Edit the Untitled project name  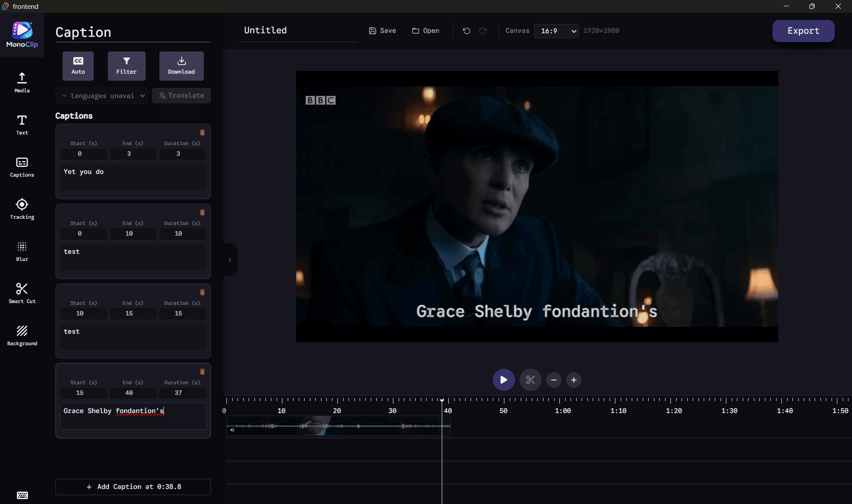coord(298,31)
